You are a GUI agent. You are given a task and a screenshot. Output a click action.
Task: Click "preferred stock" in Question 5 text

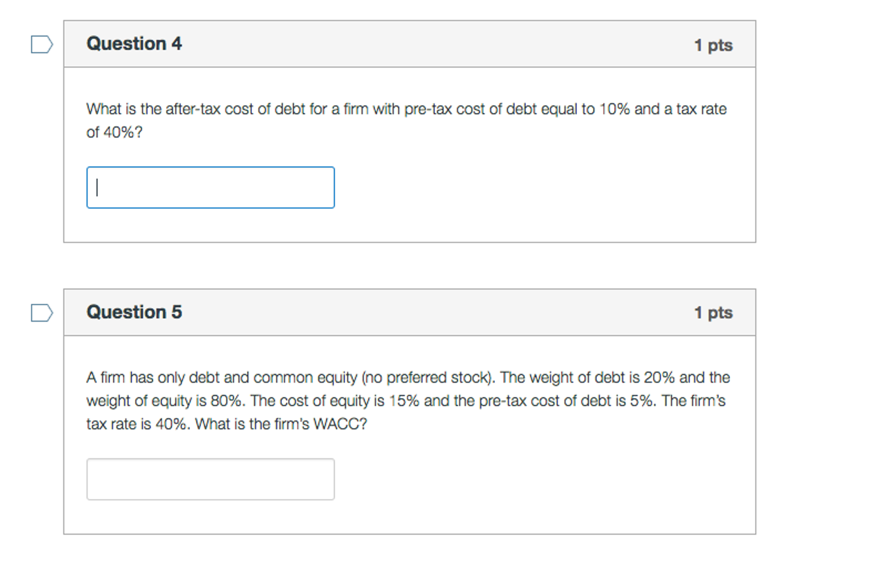438,378
